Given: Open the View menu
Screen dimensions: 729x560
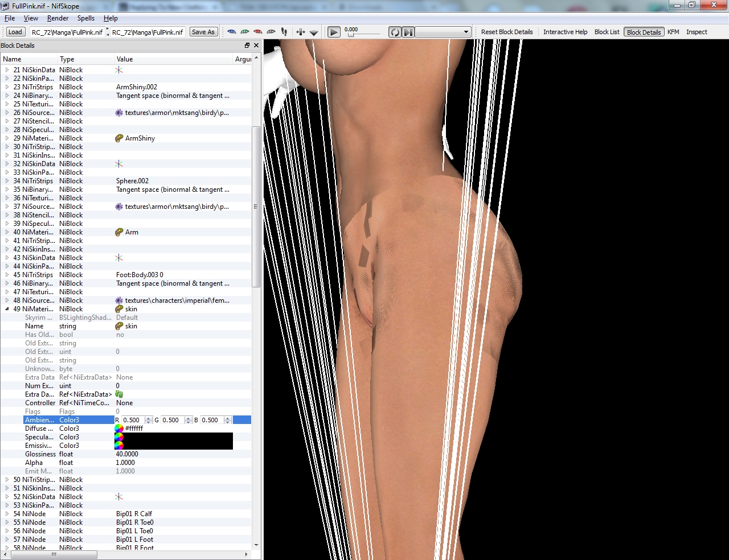Looking at the screenshot, I should pyautogui.click(x=31, y=18).
